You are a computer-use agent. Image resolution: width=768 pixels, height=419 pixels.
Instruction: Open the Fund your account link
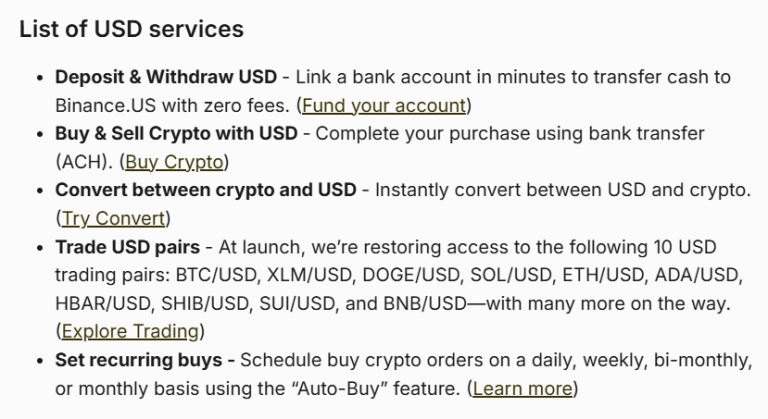[x=384, y=105]
